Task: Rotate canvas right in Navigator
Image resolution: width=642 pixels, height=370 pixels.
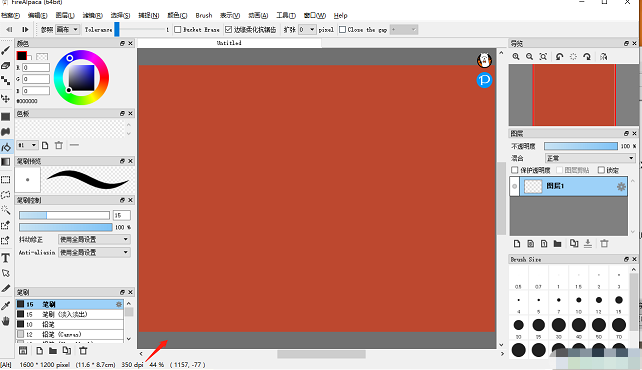Action: tap(587, 56)
